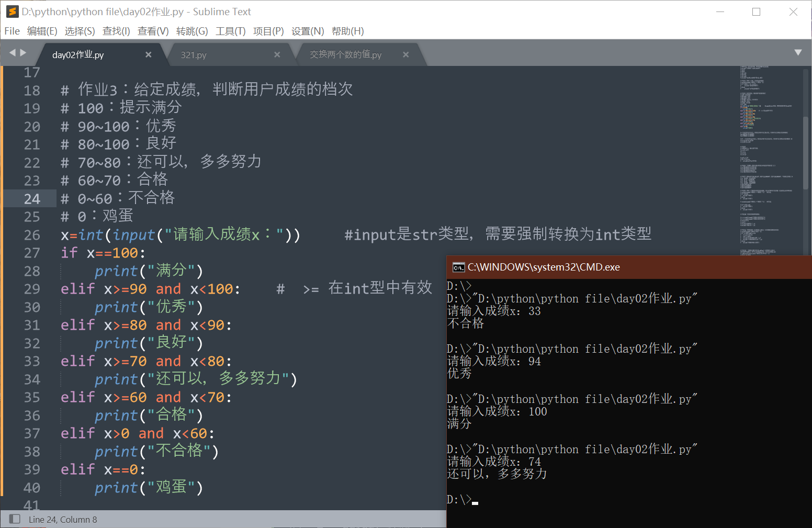
Task: Open the overflow tab list arrow at top right
Action: point(798,52)
